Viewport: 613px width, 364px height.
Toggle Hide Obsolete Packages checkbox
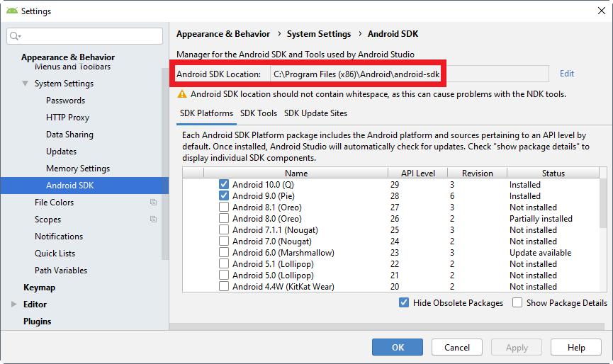click(x=404, y=302)
